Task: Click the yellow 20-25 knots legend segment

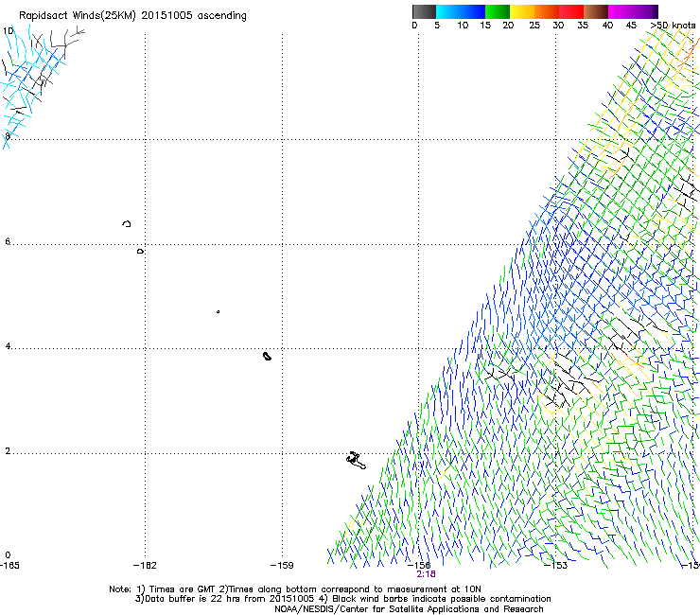Action: (x=522, y=11)
